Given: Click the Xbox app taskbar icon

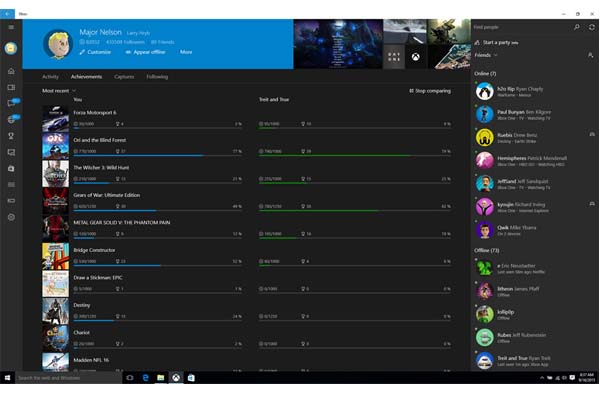Looking at the screenshot, I should point(176,378).
